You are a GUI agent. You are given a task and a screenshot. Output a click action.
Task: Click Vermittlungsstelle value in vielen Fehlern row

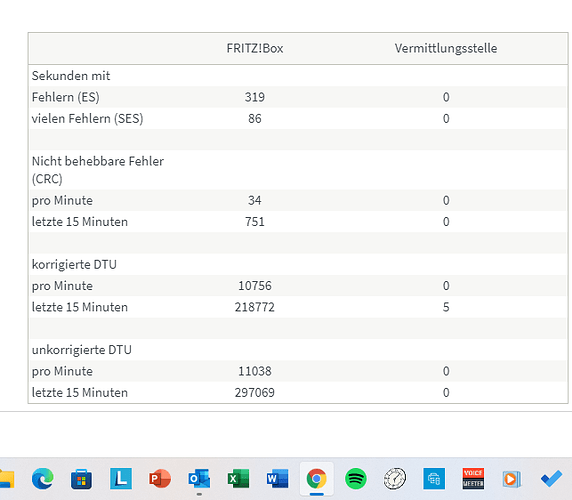(446, 119)
